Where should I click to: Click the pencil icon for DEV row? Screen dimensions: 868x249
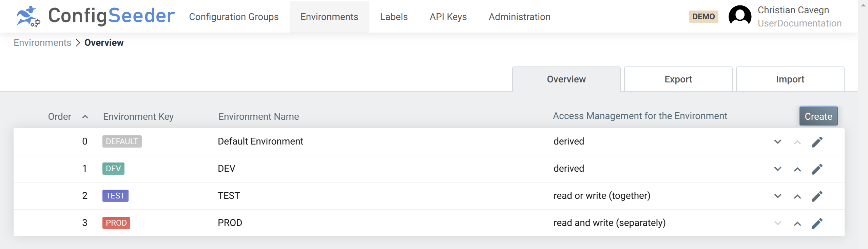coord(817,169)
